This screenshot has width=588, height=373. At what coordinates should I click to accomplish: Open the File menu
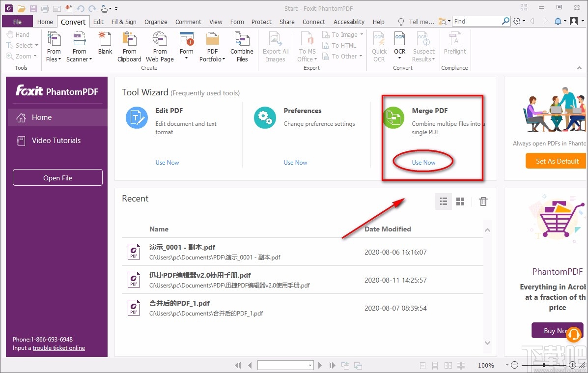point(17,22)
